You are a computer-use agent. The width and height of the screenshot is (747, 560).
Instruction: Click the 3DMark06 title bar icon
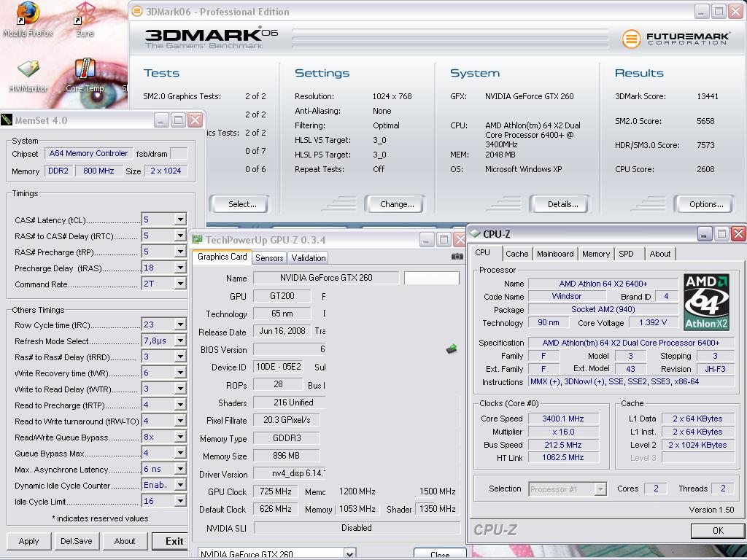pyautogui.click(x=136, y=12)
